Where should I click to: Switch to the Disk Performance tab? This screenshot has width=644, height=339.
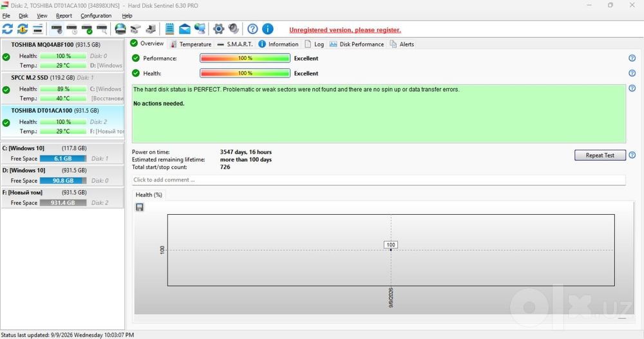pos(357,44)
